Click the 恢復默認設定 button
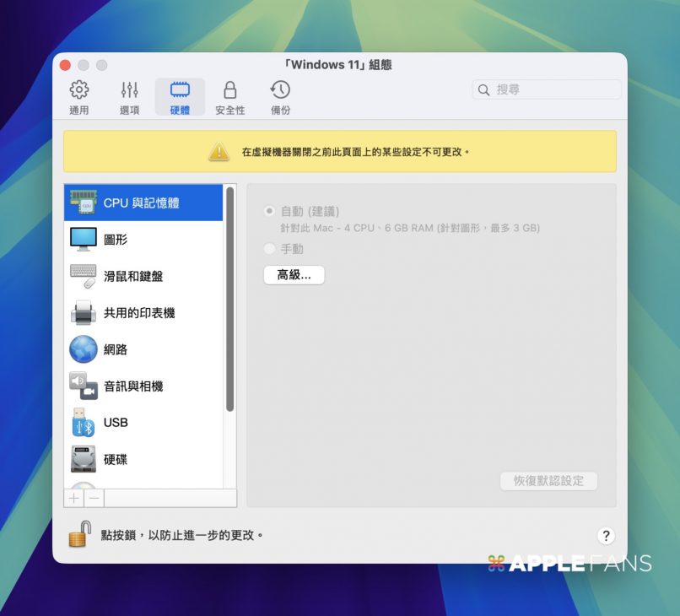 548,481
